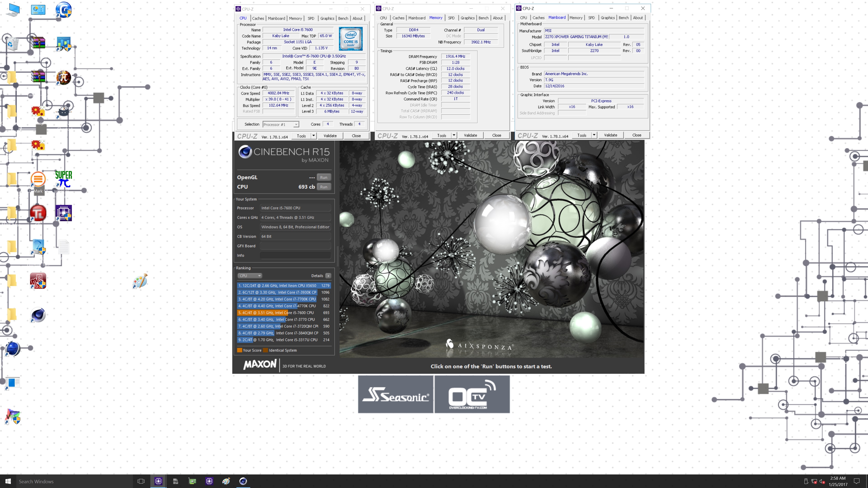
Task: Click Core Speed value 4002.84 MHz
Action: (x=278, y=93)
